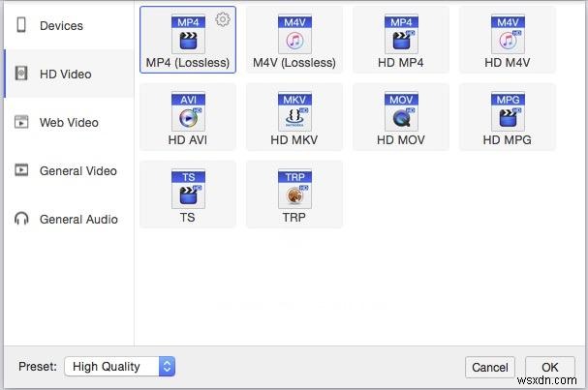Confirm selection with OK button

click(x=549, y=368)
